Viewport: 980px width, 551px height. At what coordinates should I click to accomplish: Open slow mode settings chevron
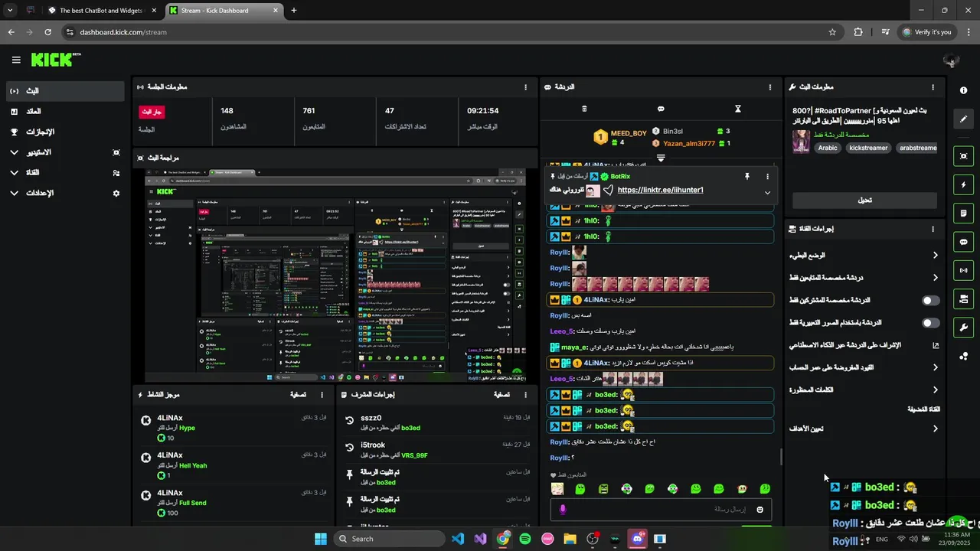coord(935,256)
